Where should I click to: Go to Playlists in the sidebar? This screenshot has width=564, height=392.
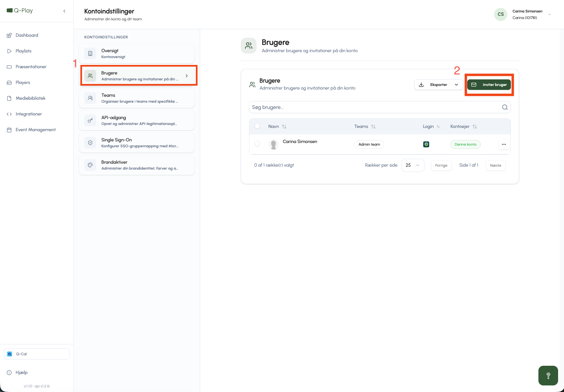24,51
